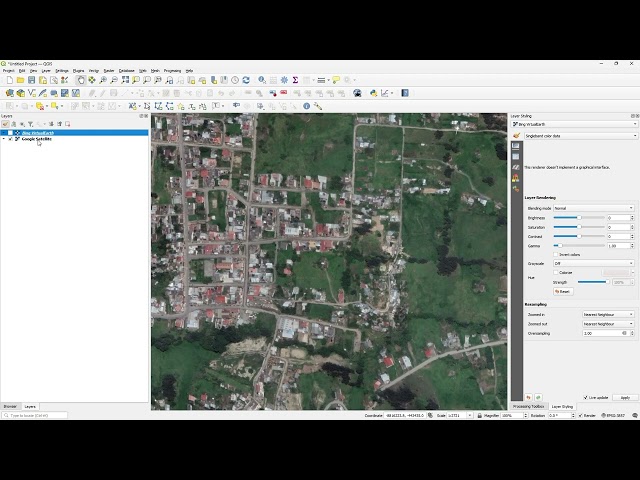Open the Grayscale dropdown

point(593,264)
